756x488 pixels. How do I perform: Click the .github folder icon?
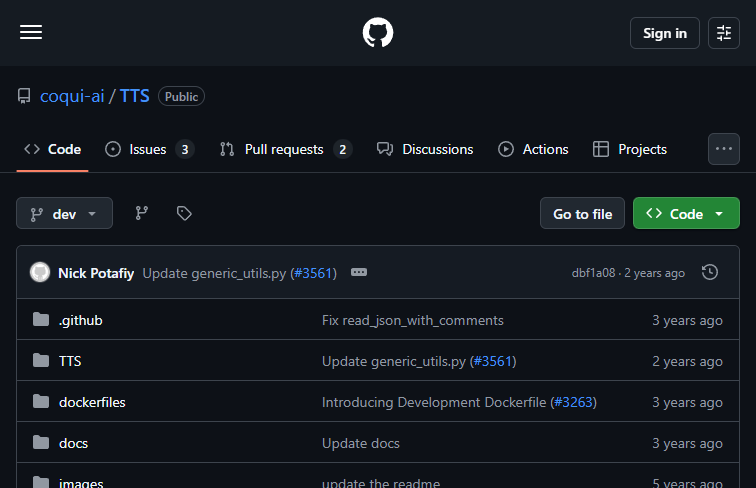point(41,319)
